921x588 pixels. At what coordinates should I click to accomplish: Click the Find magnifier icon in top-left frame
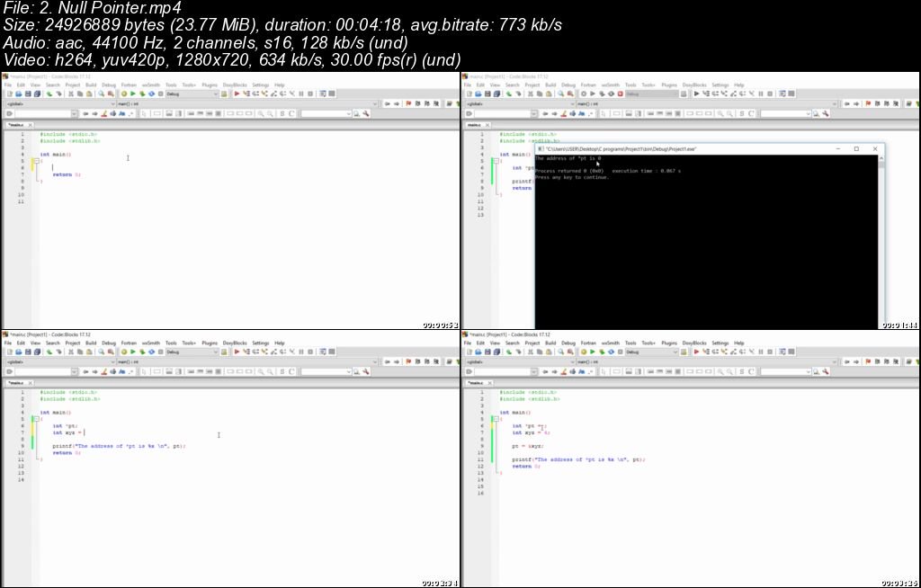(101, 94)
